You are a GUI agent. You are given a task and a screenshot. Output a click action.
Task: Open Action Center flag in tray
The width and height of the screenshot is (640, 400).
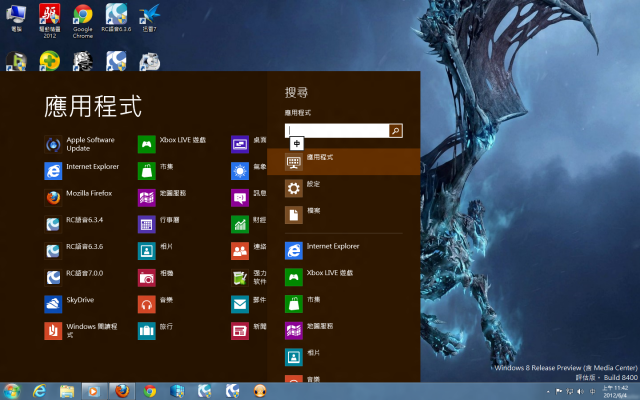pos(559,391)
